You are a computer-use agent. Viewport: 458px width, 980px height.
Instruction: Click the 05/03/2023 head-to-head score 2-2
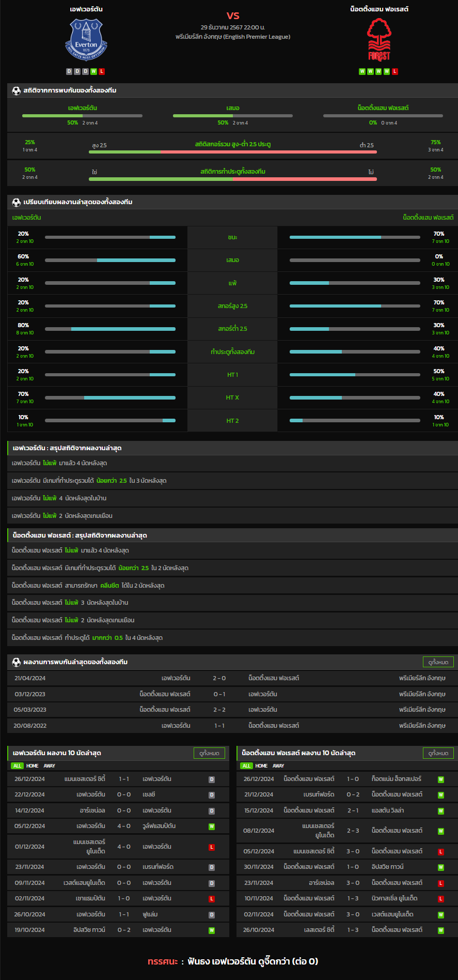pyautogui.click(x=219, y=710)
